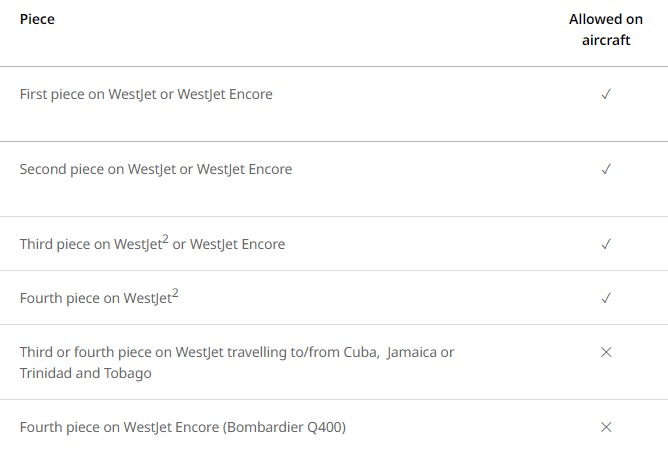This screenshot has width=668, height=453.
Task: Click the footnote 2 after 'Third piece on WestJet'
Action: (x=165, y=239)
